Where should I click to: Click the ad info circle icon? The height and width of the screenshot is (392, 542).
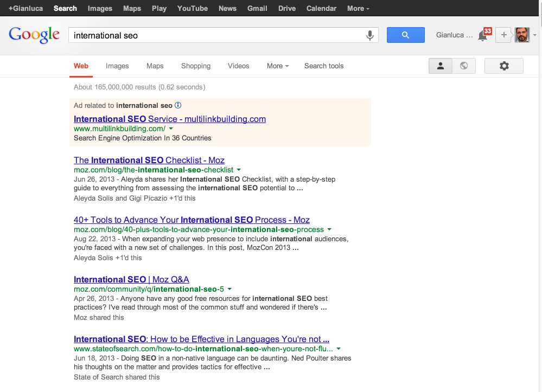[x=178, y=105]
